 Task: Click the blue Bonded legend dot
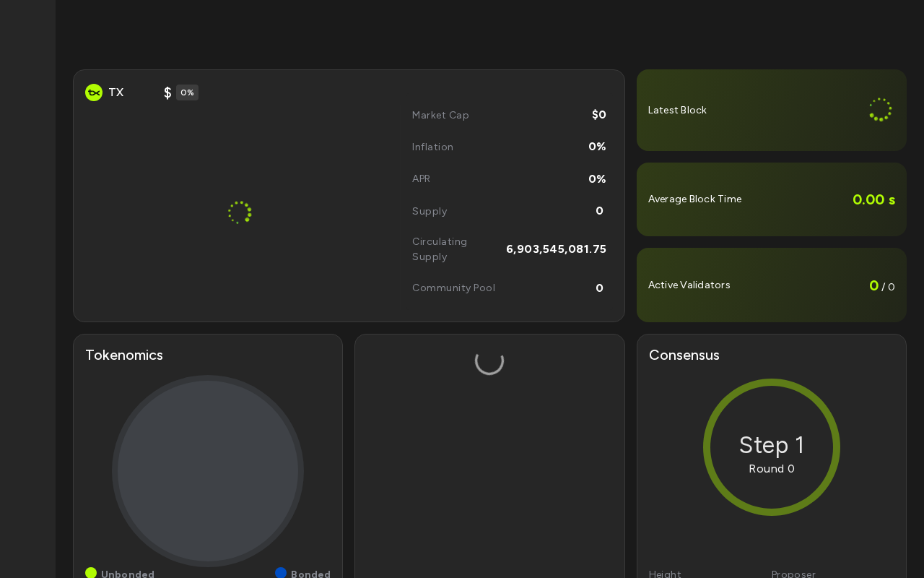coord(281,573)
